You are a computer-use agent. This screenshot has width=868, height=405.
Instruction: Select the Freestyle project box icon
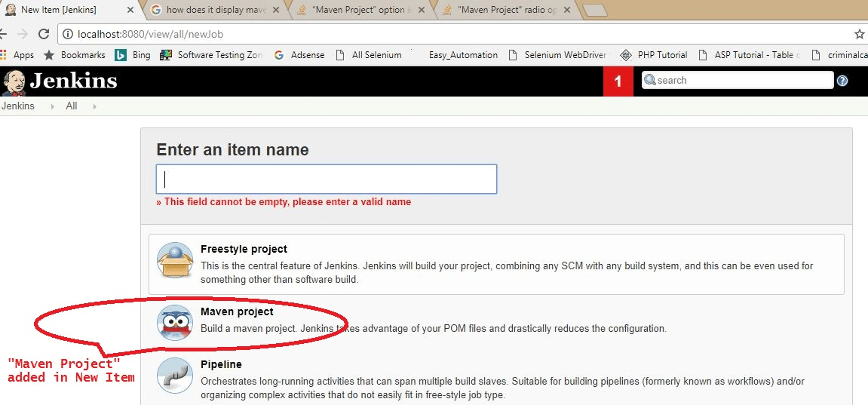point(174,260)
